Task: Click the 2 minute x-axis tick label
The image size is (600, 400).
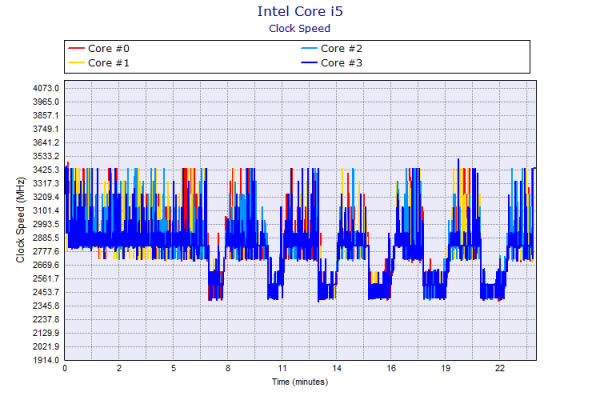Action: 119,368
